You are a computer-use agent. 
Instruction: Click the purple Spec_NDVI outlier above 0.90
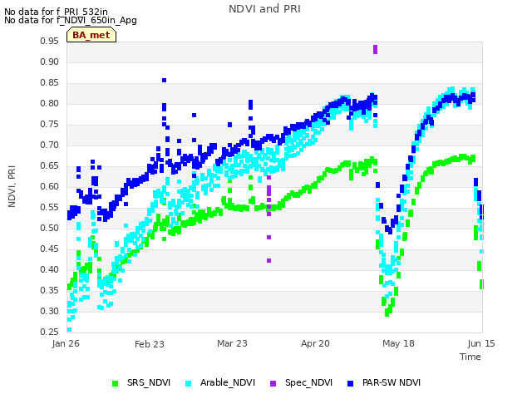(x=375, y=50)
